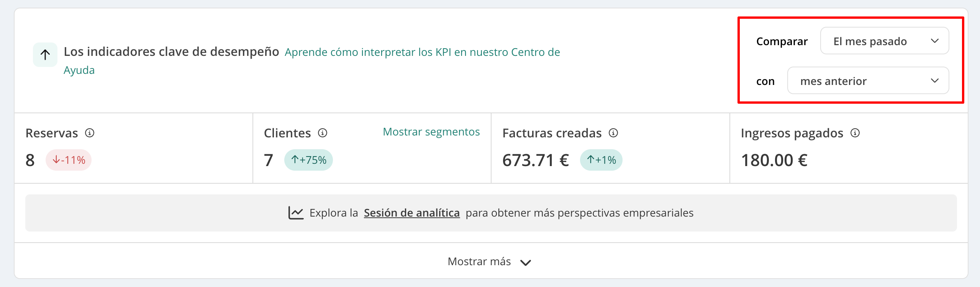Open the mes anterior dropdown

(868, 80)
